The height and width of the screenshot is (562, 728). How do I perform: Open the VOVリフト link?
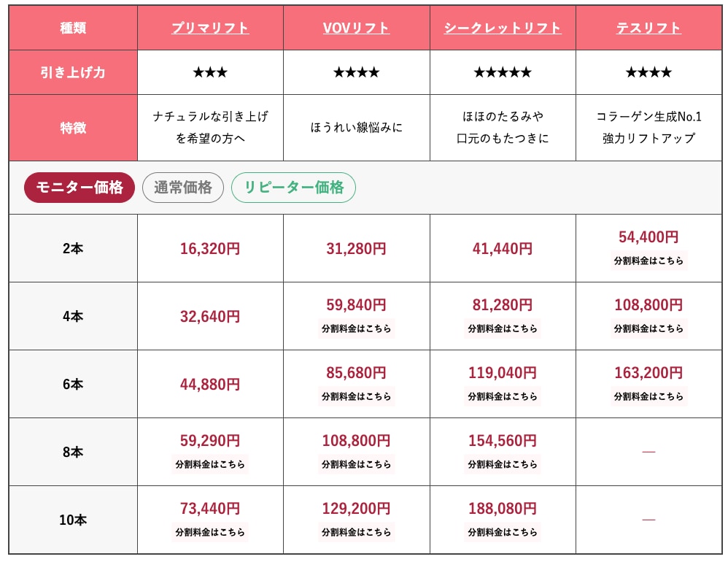356,28
